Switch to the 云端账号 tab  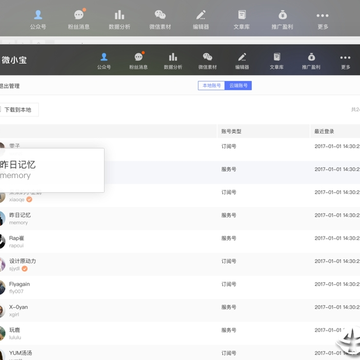pyautogui.click(x=238, y=86)
